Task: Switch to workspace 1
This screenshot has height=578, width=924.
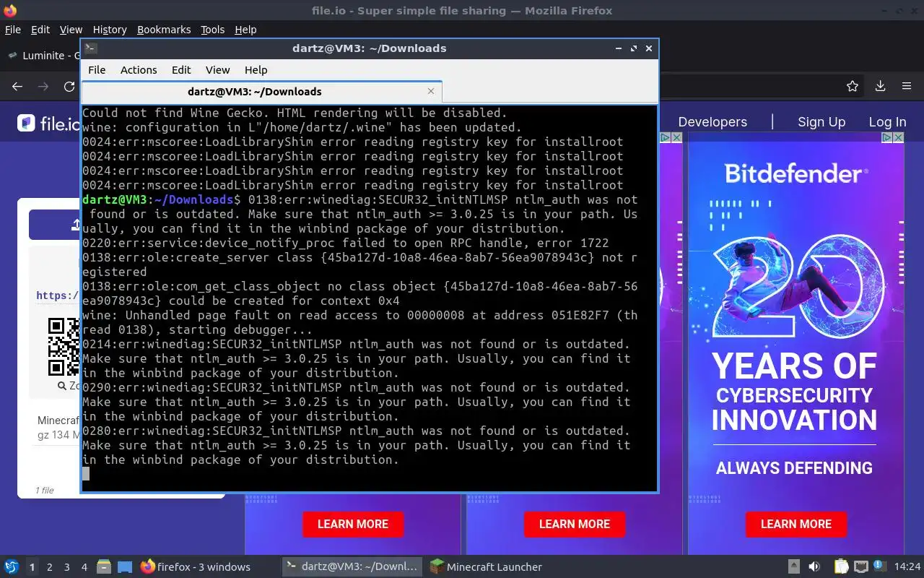Action: (x=32, y=567)
